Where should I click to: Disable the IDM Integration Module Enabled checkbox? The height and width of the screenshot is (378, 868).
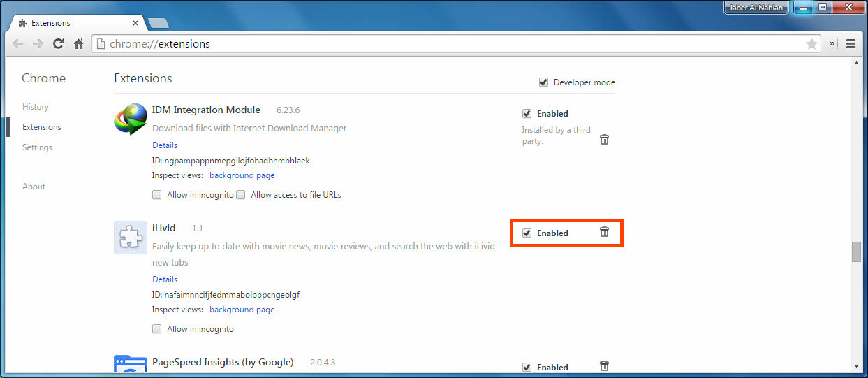527,113
